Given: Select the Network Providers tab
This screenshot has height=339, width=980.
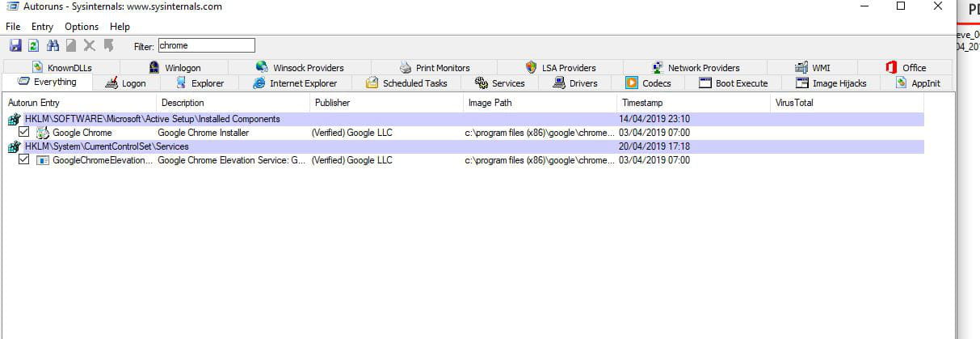Looking at the screenshot, I should [695, 68].
